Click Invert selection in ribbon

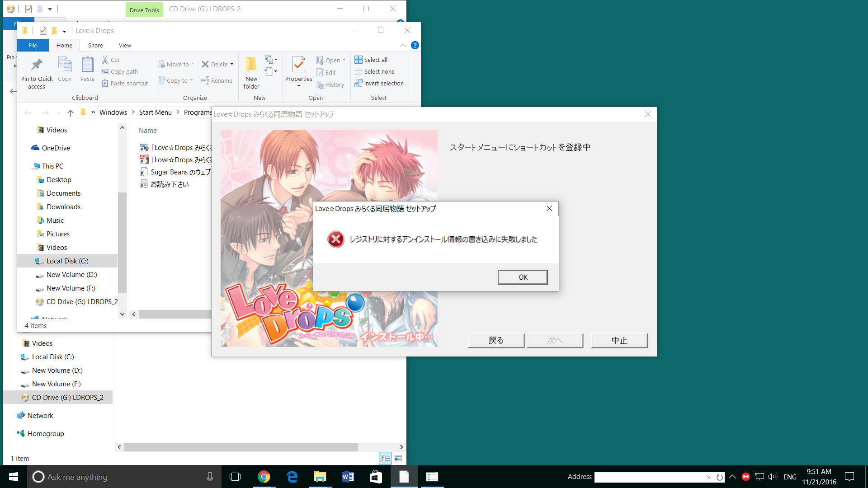[379, 83]
